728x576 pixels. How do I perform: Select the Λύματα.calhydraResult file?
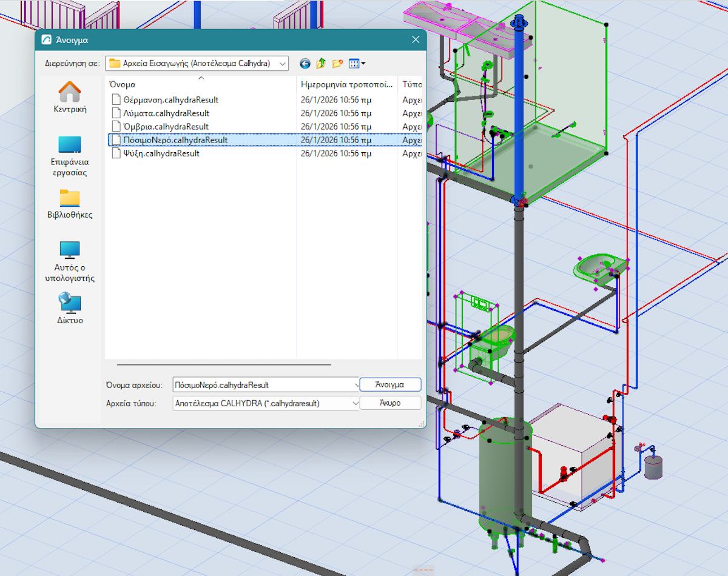pos(166,113)
